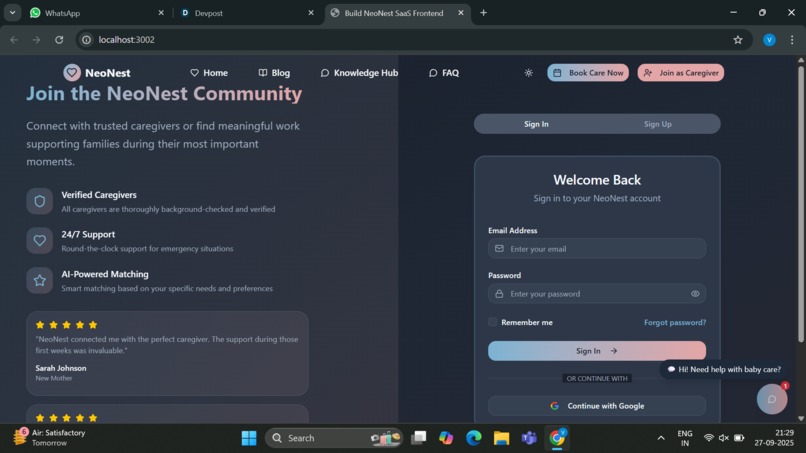Click the 24/7 Support heart icon
Screen dimensions: 806x453
point(40,241)
